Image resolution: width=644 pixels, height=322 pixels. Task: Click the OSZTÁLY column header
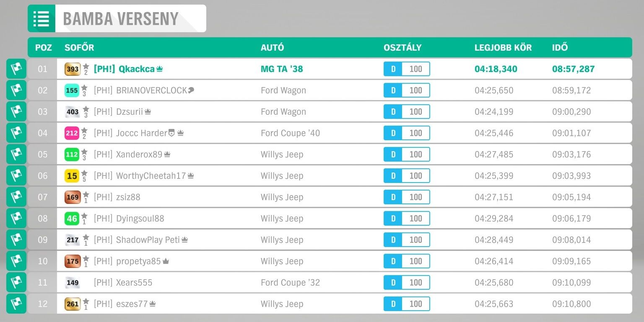[x=402, y=47]
